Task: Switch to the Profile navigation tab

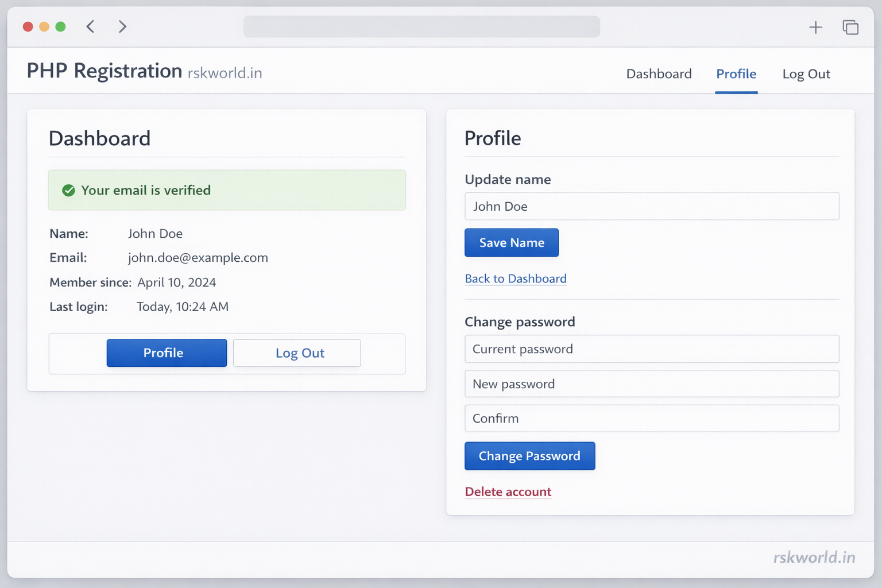Action: [736, 73]
